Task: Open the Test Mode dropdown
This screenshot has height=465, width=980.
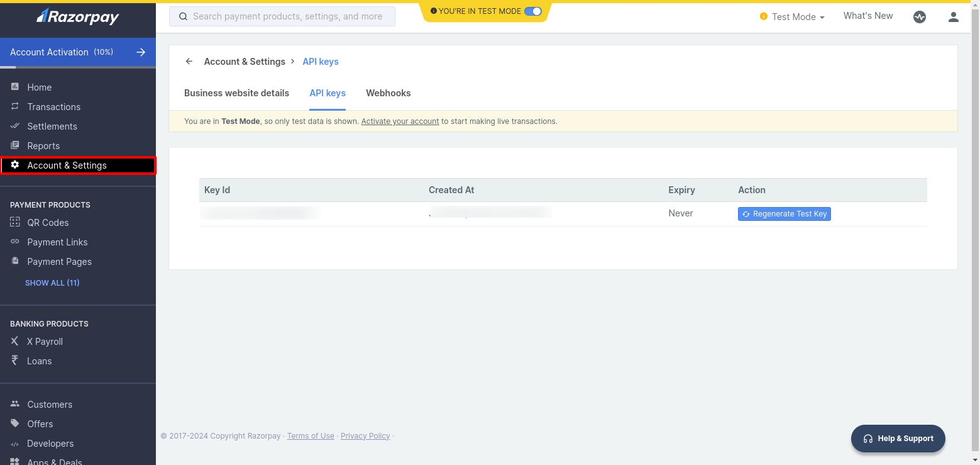Action: (793, 17)
